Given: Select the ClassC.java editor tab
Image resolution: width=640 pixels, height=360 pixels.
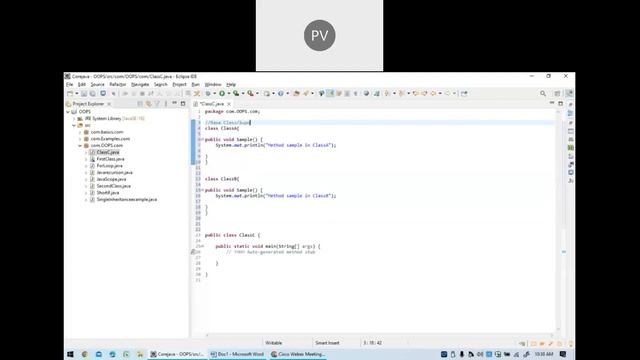Looking at the screenshot, I should (212, 104).
